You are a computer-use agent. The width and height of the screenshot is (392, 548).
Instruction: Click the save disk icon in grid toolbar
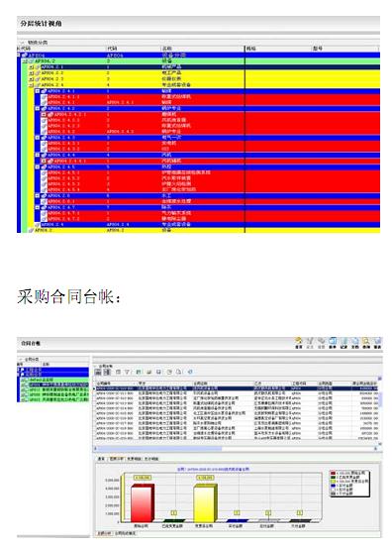coord(158,372)
